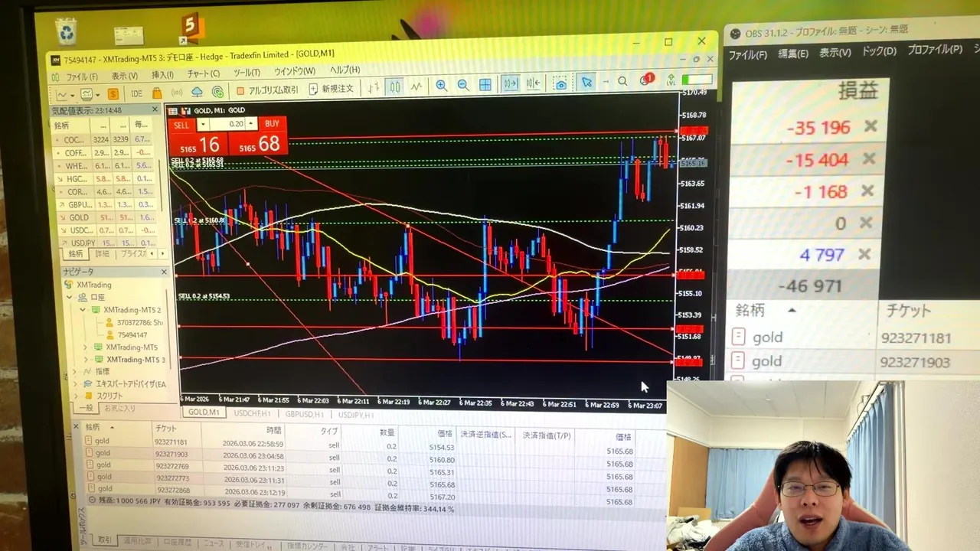Open the Recycle Bin desktop icon
This screenshot has height=551, width=980.
(67, 31)
